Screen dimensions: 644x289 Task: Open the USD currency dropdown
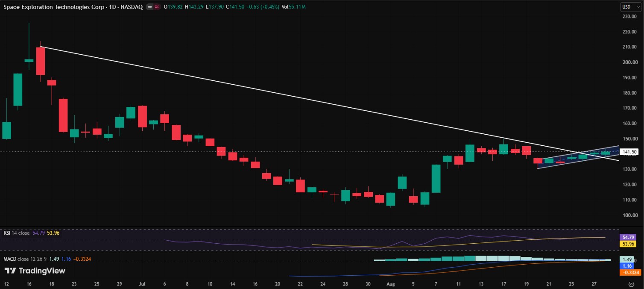pos(631,7)
